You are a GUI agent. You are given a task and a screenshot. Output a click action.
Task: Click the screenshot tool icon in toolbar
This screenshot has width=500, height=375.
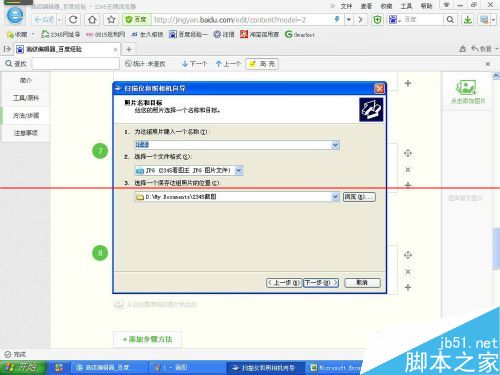484,20
